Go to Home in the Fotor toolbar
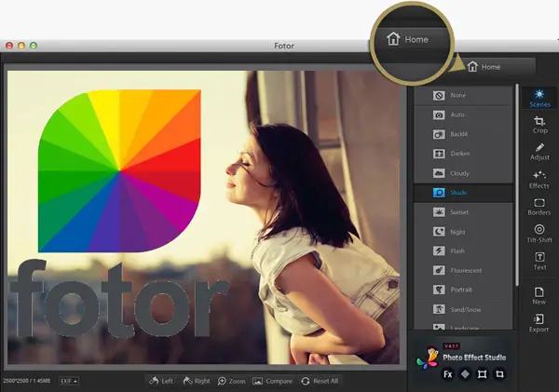 pos(484,67)
